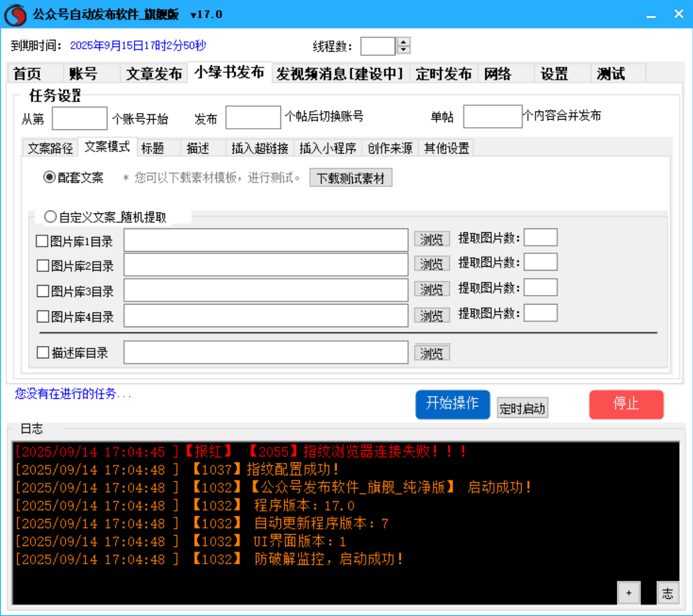693x616 pixels.
Task: Click the '+' icon in the log panel
Action: point(628,592)
